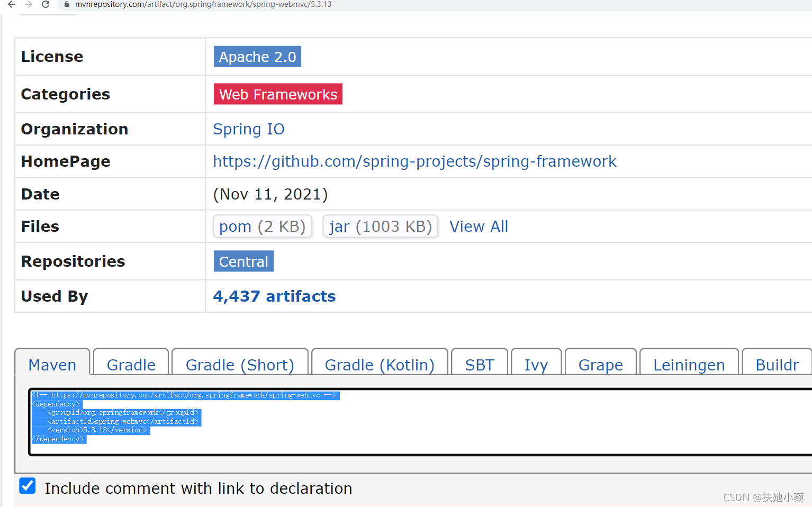Screen dimensions: 812x507
Task: Open the Buildr tab
Action: click(x=777, y=362)
